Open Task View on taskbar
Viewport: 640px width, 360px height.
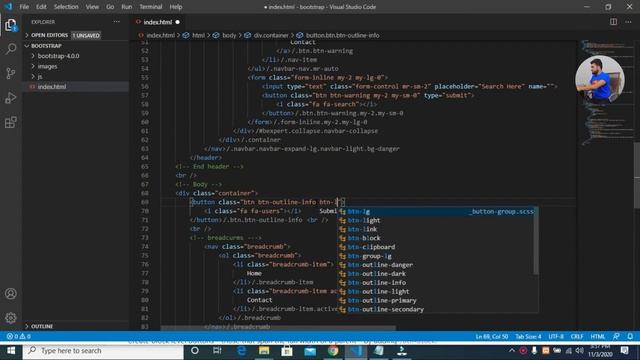click(217, 351)
